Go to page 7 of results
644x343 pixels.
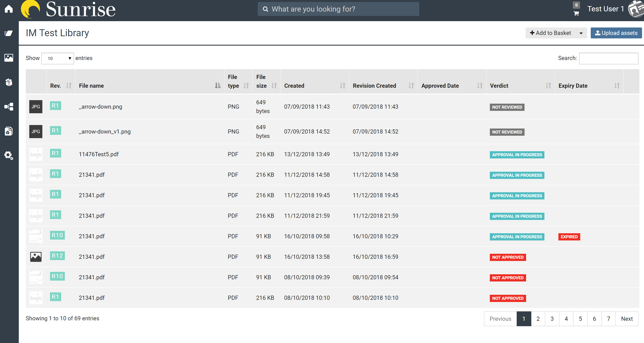(x=608, y=319)
